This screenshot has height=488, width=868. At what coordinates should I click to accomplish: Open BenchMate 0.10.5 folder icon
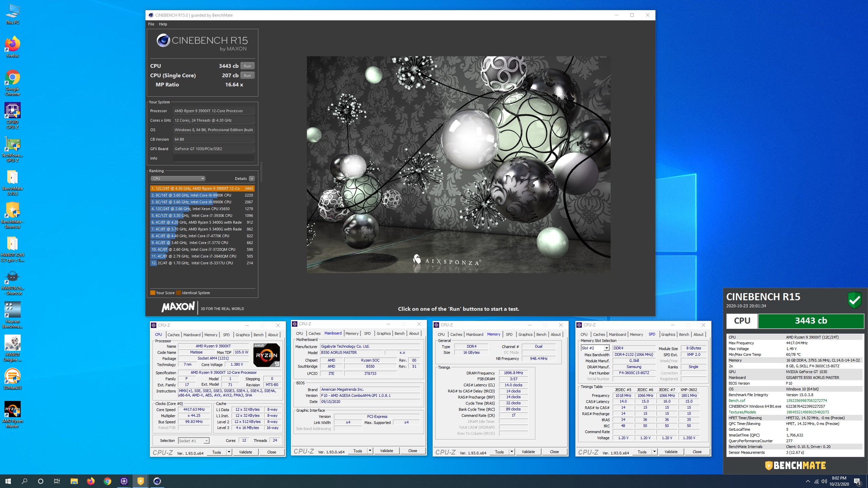[x=13, y=182]
